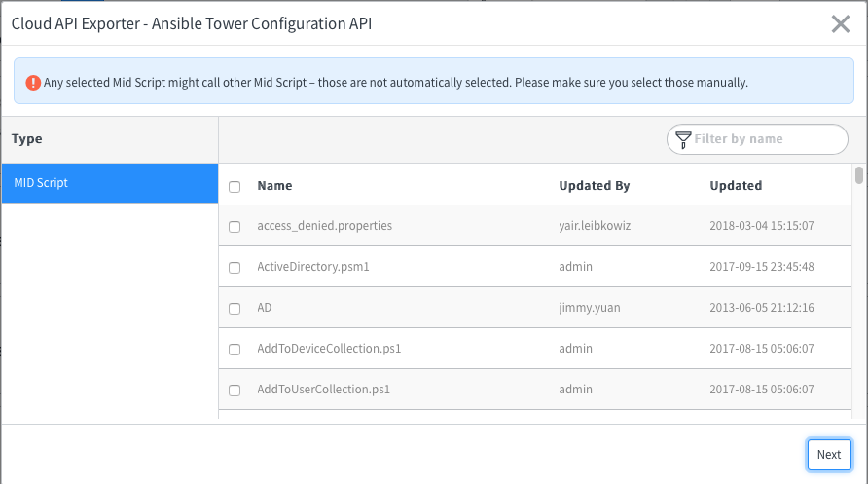Screen dimensions: 868x484
Task: Click jimmy.yuan in Updated By column
Action: (x=590, y=308)
